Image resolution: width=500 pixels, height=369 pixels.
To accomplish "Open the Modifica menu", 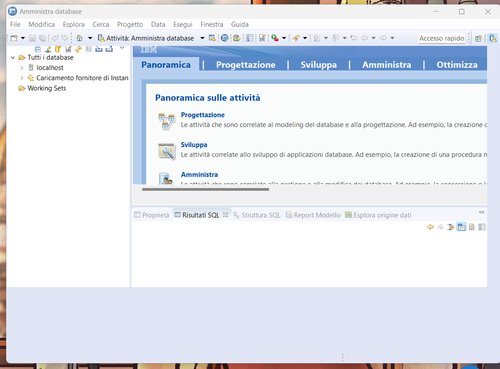I will coord(42,24).
